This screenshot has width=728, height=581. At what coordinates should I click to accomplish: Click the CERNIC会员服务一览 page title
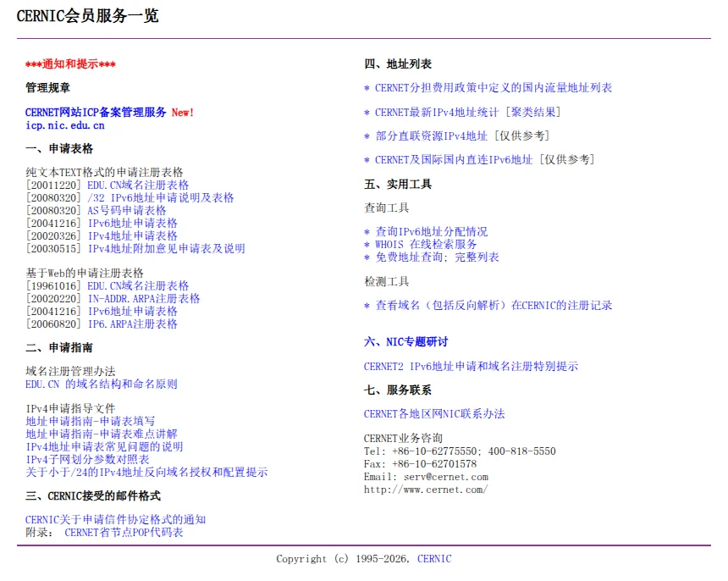click(x=88, y=16)
